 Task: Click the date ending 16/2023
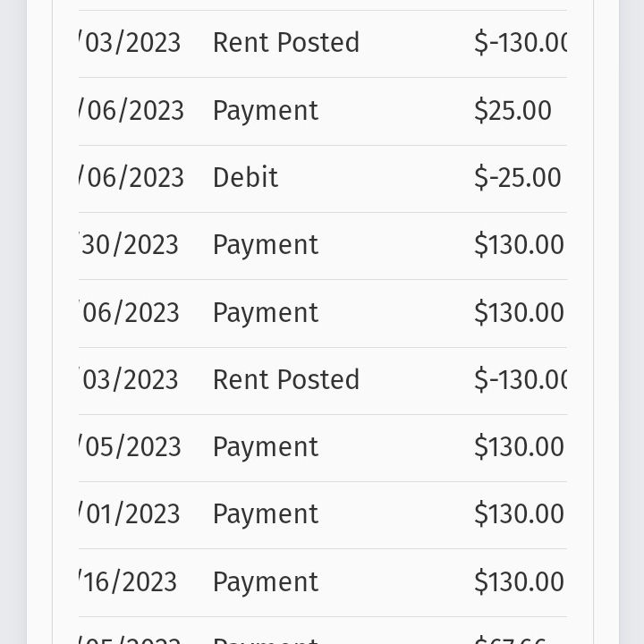[128, 582]
